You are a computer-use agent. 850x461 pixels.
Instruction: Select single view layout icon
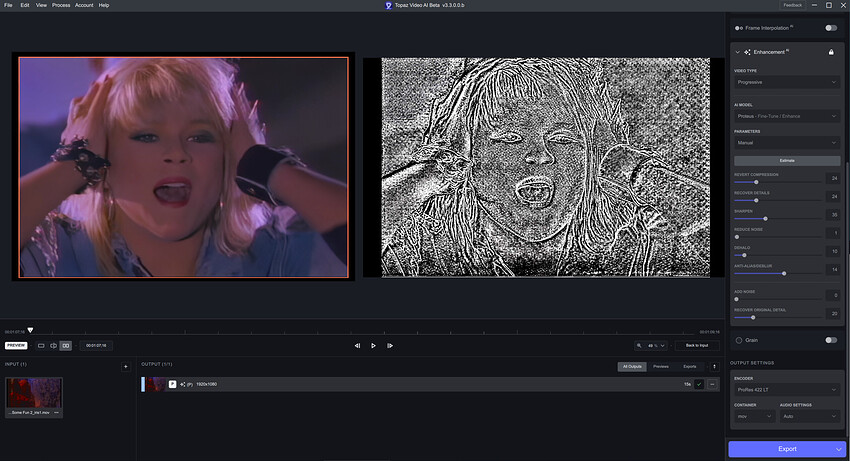pyautogui.click(x=41, y=345)
